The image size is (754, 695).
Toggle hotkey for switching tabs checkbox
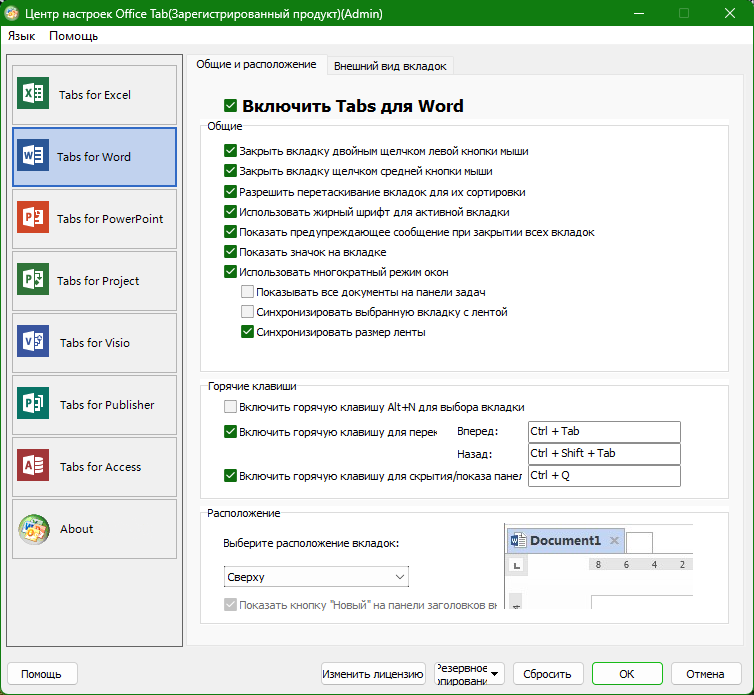click(230, 432)
